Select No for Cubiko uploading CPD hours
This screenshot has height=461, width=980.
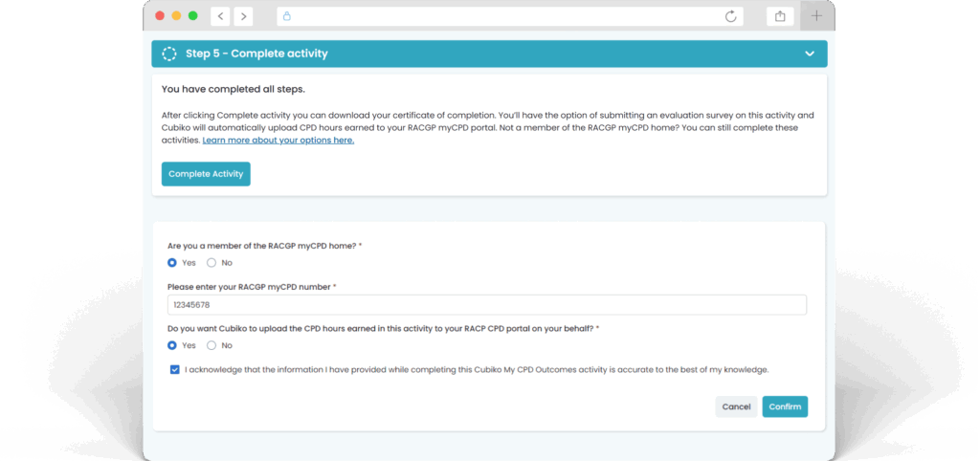coord(212,345)
